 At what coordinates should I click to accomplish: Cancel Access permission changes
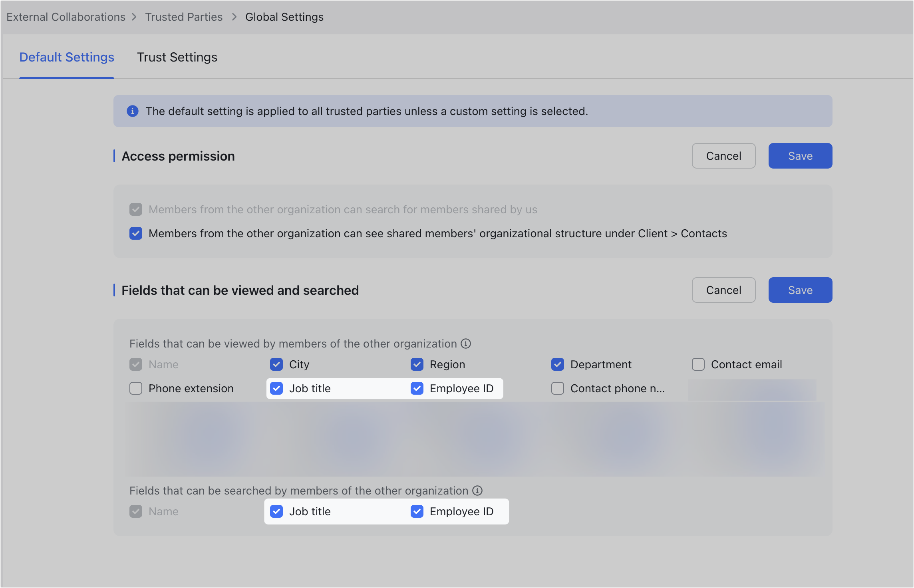pos(723,156)
